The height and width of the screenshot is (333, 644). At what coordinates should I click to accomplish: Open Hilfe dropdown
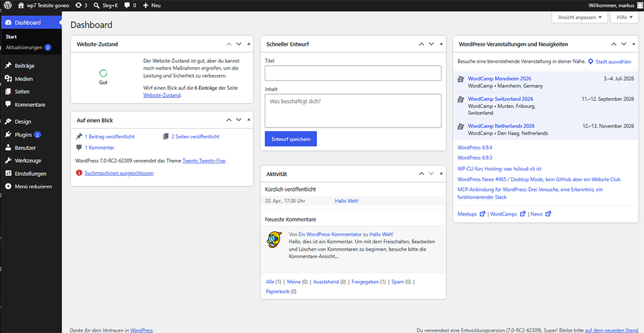click(625, 18)
